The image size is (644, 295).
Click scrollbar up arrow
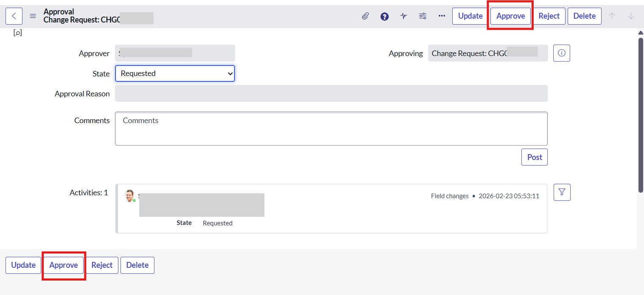pyautogui.click(x=641, y=33)
